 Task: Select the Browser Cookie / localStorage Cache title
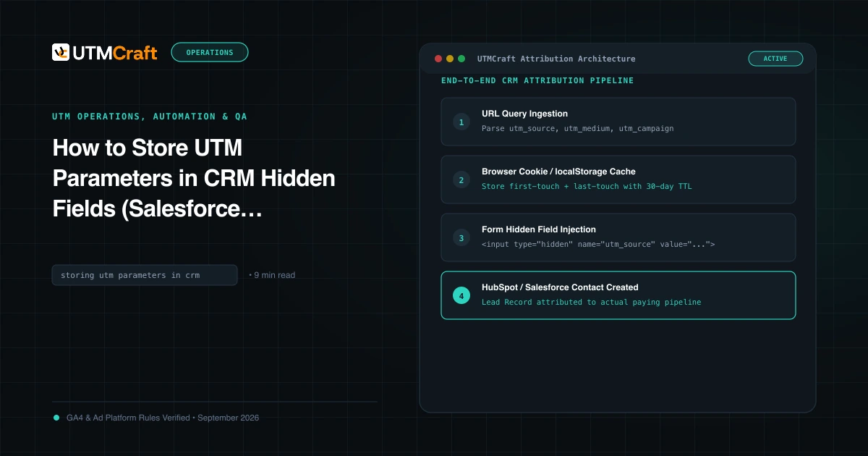(x=559, y=172)
